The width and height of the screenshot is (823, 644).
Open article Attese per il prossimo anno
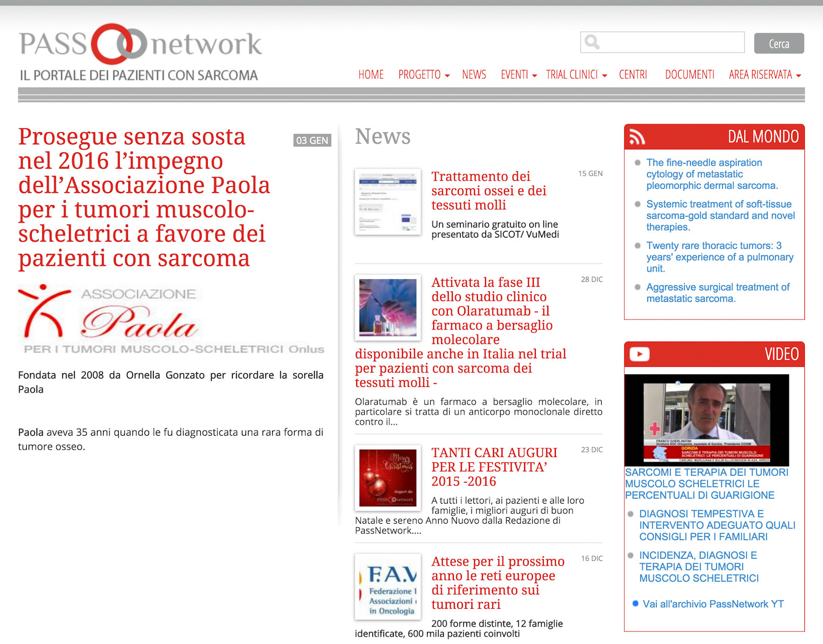(498, 583)
